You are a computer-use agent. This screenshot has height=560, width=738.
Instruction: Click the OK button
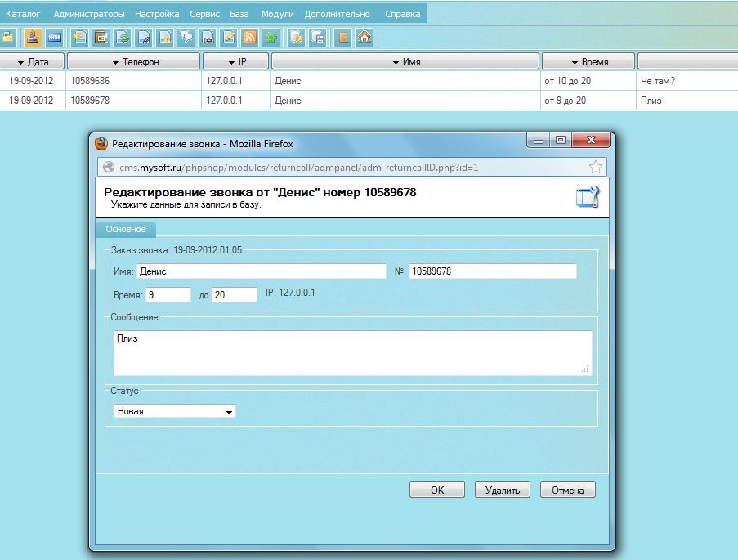(x=436, y=490)
